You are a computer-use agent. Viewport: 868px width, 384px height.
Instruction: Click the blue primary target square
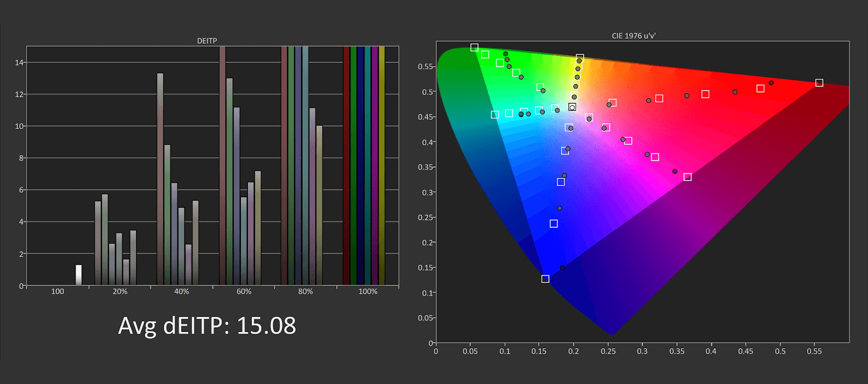pyautogui.click(x=545, y=279)
